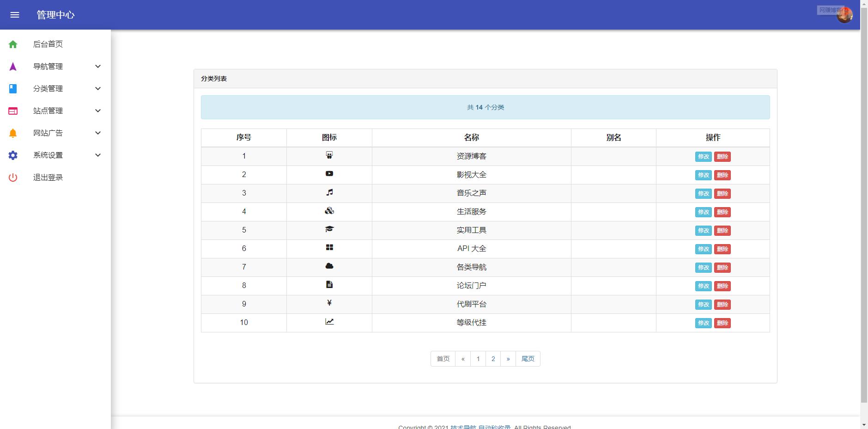Click the 管理中心 header title
This screenshot has height=429, width=868.
[x=55, y=15]
